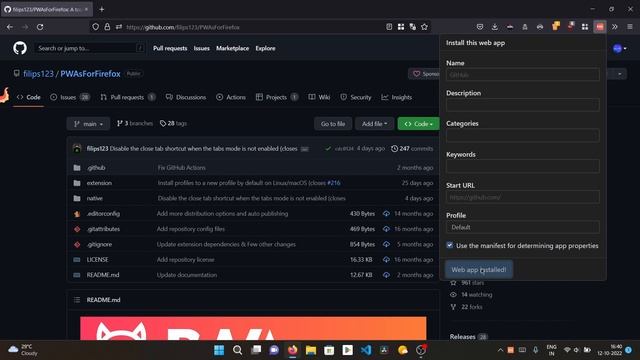The height and width of the screenshot is (360, 640).
Task: Open the tracking protection shield icon
Action: pos(96,27)
